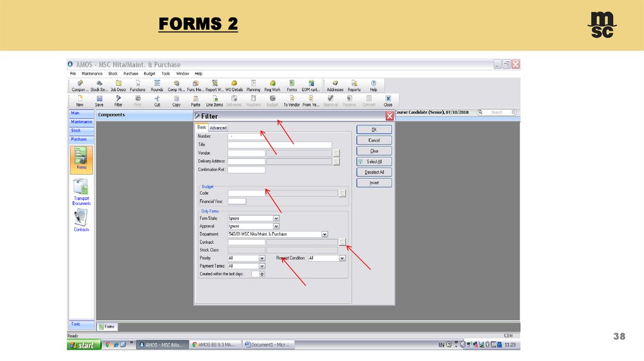Open the Stock menu

(113, 74)
